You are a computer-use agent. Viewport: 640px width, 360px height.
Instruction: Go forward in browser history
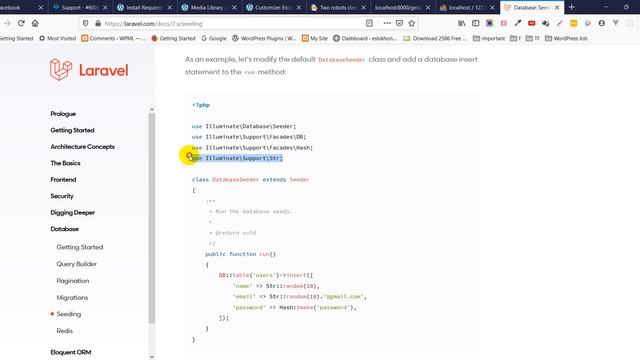7,23
